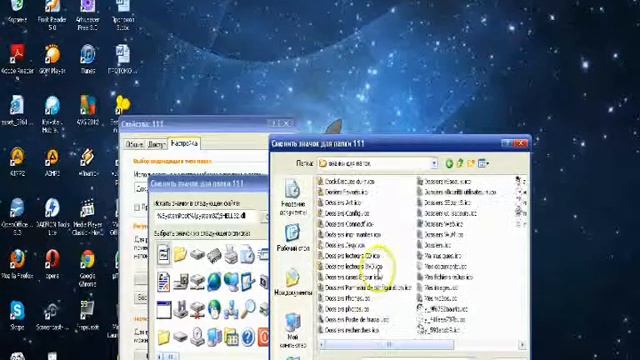Open Opera desktop shortcut

(52, 265)
